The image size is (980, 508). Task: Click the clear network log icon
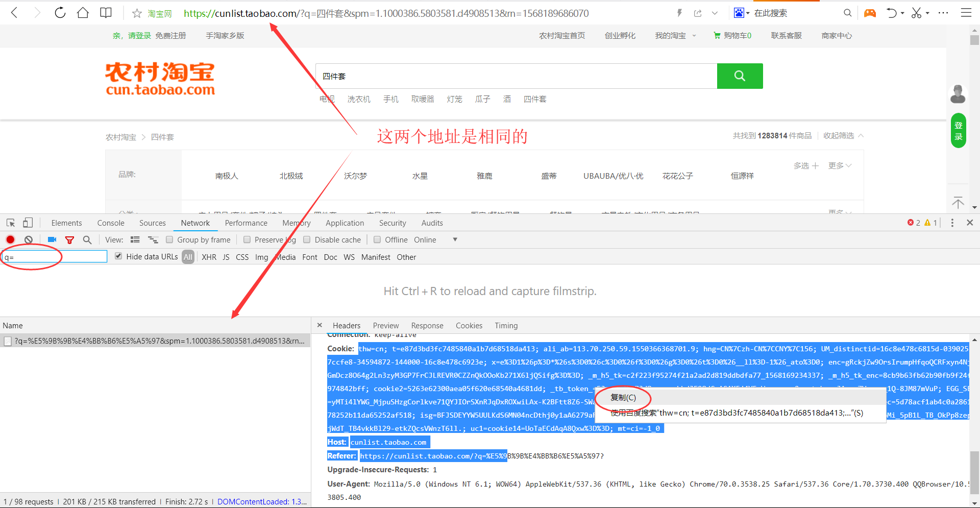coord(29,239)
